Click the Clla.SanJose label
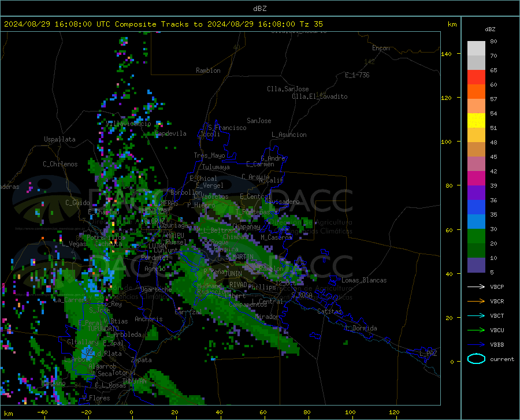 [x=288, y=89]
